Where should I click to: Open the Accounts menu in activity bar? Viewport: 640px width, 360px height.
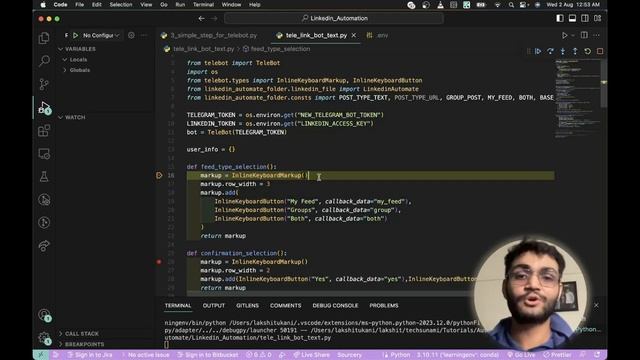pos(44,315)
